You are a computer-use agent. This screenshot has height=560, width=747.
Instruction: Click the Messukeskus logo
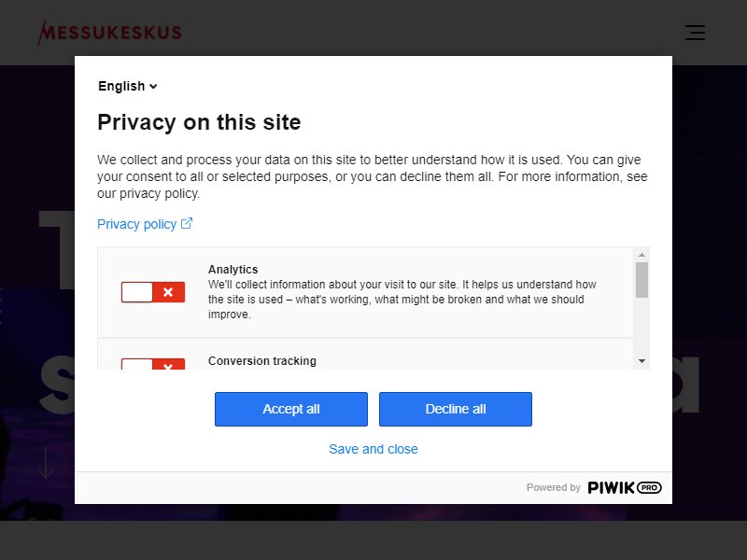tap(109, 33)
